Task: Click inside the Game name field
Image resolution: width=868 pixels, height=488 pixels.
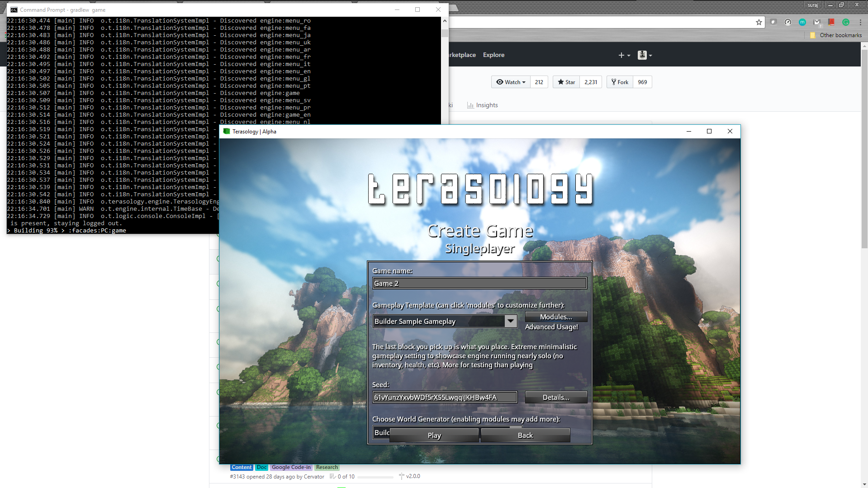Action: (479, 283)
